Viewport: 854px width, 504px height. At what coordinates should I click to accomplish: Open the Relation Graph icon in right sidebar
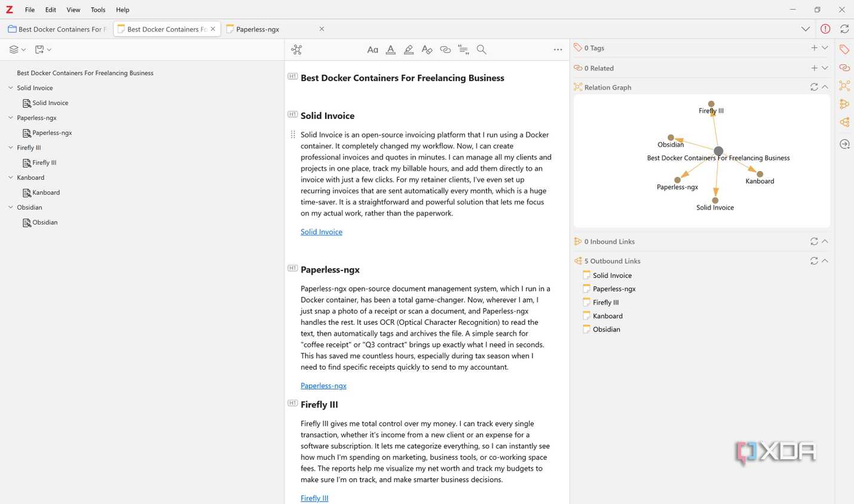(x=844, y=86)
